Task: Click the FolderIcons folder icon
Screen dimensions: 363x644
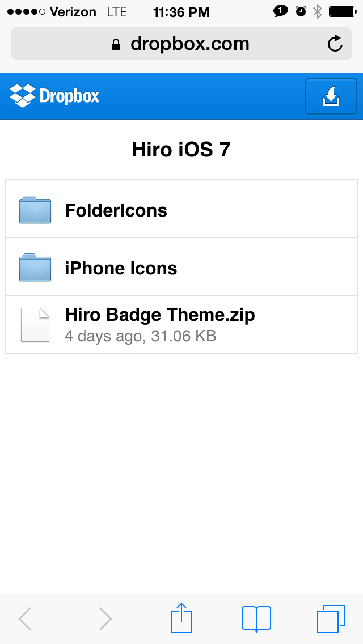Action: coord(35,210)
